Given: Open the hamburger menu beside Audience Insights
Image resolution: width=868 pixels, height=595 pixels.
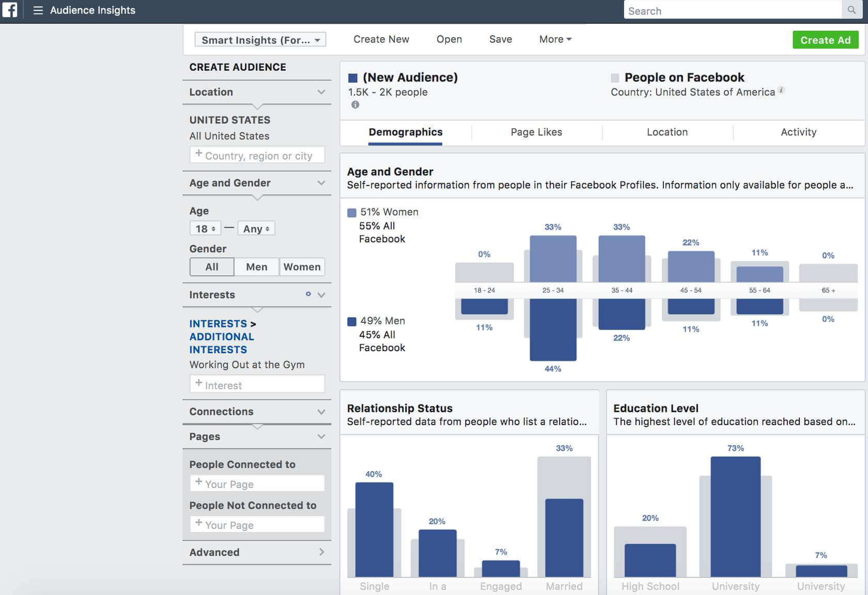Looking at the screenshot, I should click(x=38, y=10).
